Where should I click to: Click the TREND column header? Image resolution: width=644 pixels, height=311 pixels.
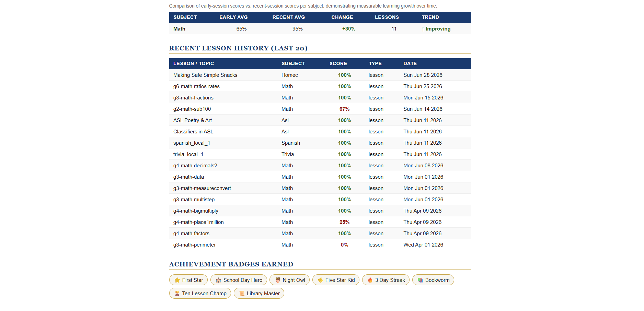(x=430, y=17)
